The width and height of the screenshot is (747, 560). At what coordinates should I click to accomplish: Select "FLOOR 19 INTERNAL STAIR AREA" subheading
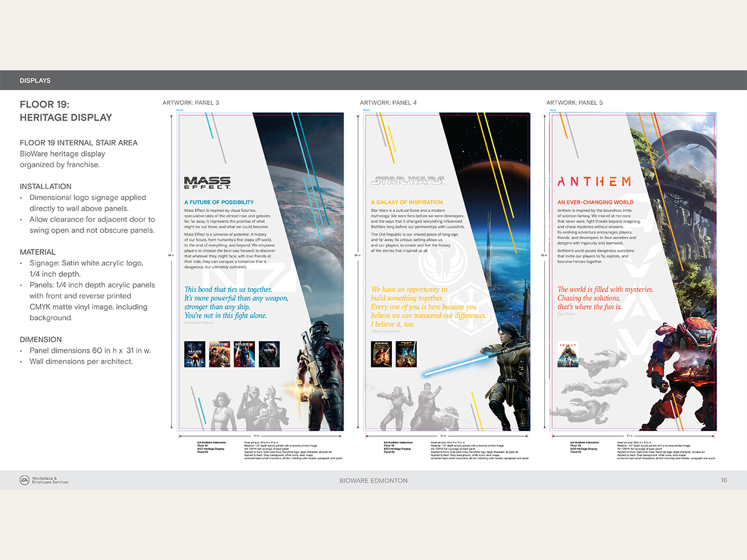pyautogui.click(x=79, y=143)
